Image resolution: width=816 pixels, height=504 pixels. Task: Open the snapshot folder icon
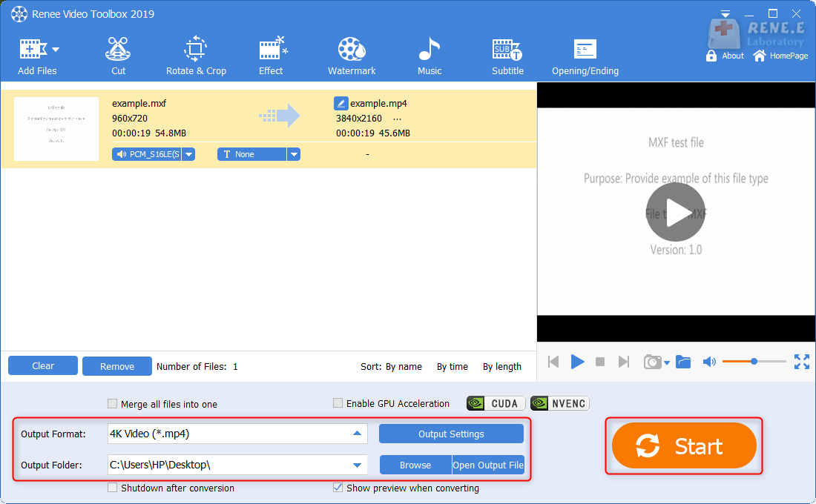click(x=683, y=362)
